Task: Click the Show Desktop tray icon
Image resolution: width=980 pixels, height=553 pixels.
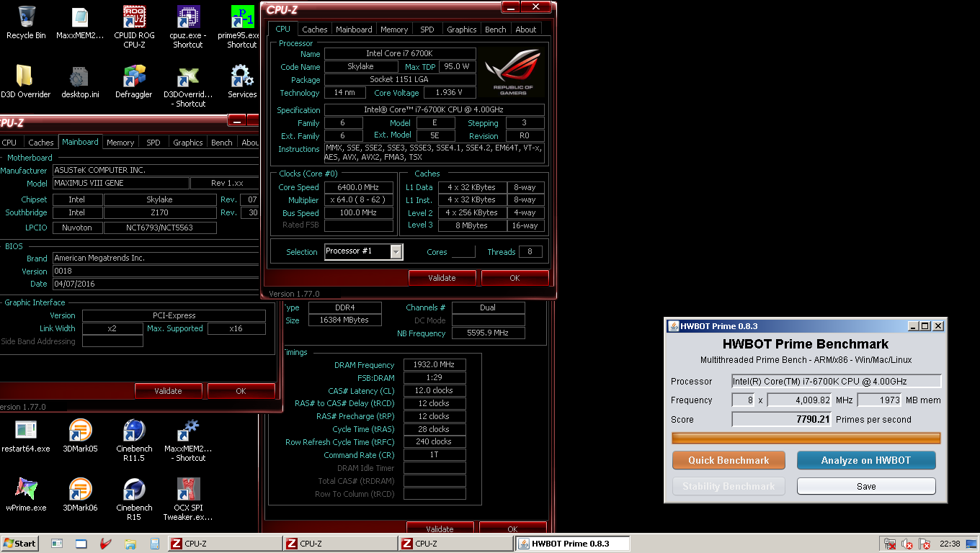Action: [972, 544]
